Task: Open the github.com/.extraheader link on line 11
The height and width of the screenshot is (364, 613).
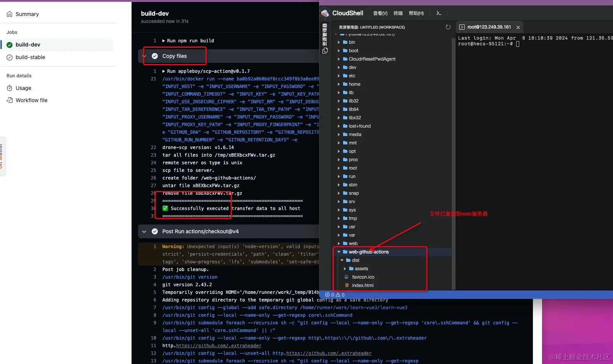Action: tap(219, 346)
